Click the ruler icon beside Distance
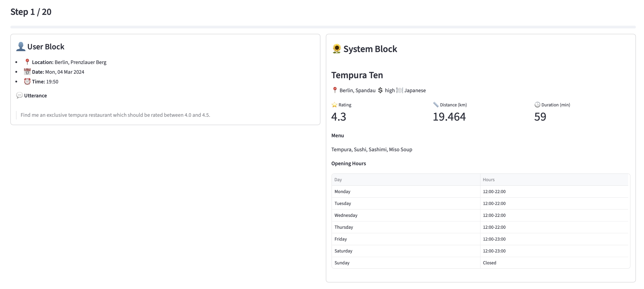The image size is (644, 289). [436, 105]
